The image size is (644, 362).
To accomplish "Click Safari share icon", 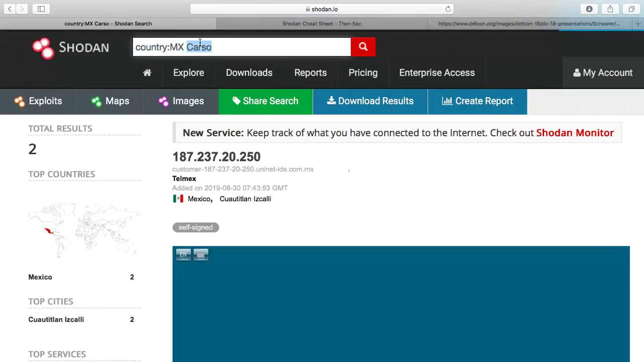I will tap(610, 9).
